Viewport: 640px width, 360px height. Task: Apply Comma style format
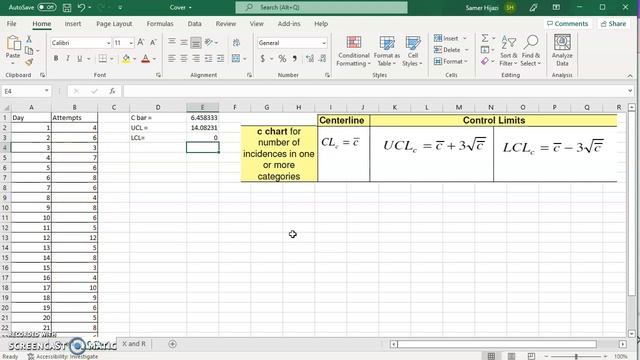tap(295, 59)
